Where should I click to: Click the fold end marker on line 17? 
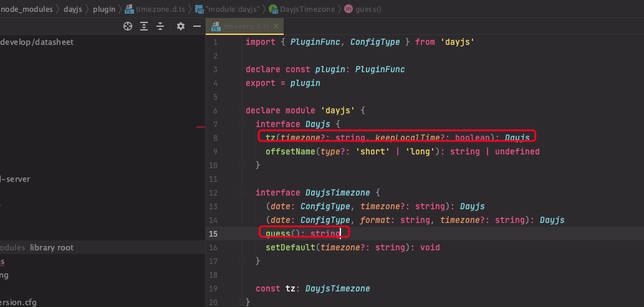coord(242,261)
